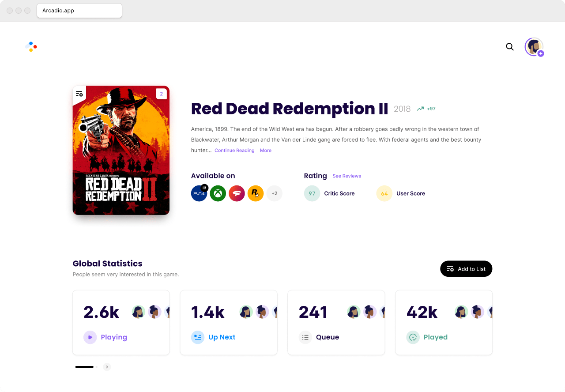This screenshot has height=392, width=565.
Task: Click the Rating heading
Action: pos(316,176)
